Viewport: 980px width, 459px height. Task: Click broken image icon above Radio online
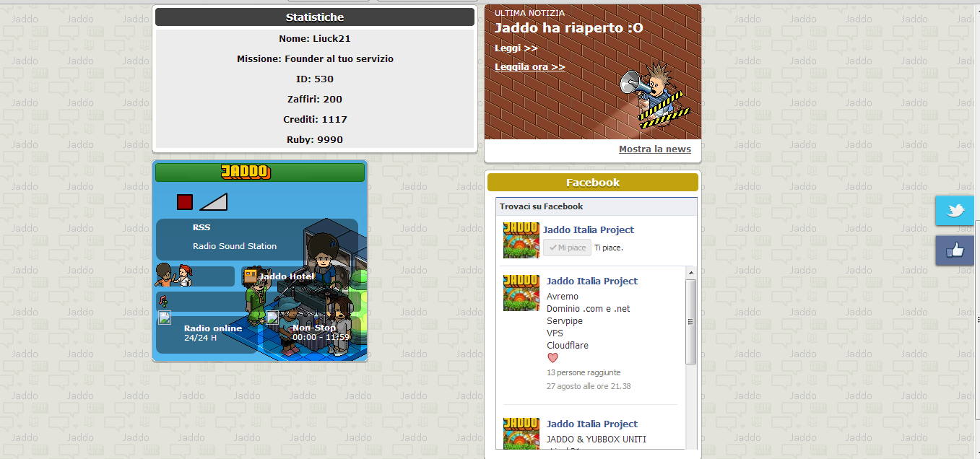pyautogui.click(x=165, y=318)
